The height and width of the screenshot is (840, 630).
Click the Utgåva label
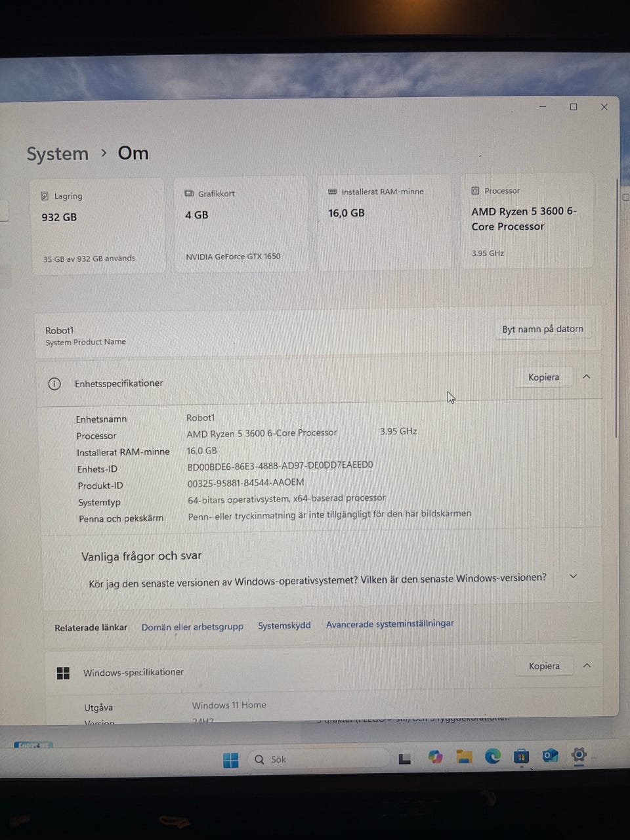pyautogui.click(x=98, y=707)
